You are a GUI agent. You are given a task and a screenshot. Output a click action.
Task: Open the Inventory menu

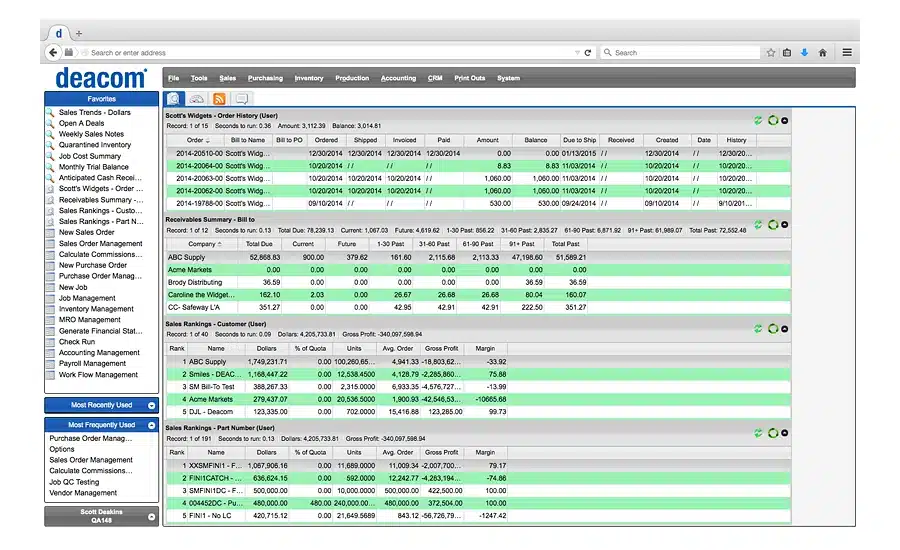309,78
